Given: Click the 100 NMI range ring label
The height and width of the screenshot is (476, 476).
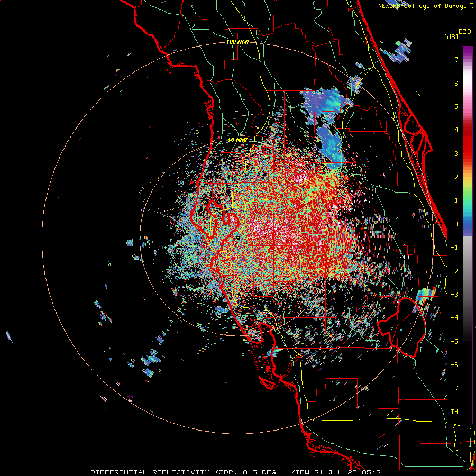Looking at the screenshot, I should click(x=237, y=42).
